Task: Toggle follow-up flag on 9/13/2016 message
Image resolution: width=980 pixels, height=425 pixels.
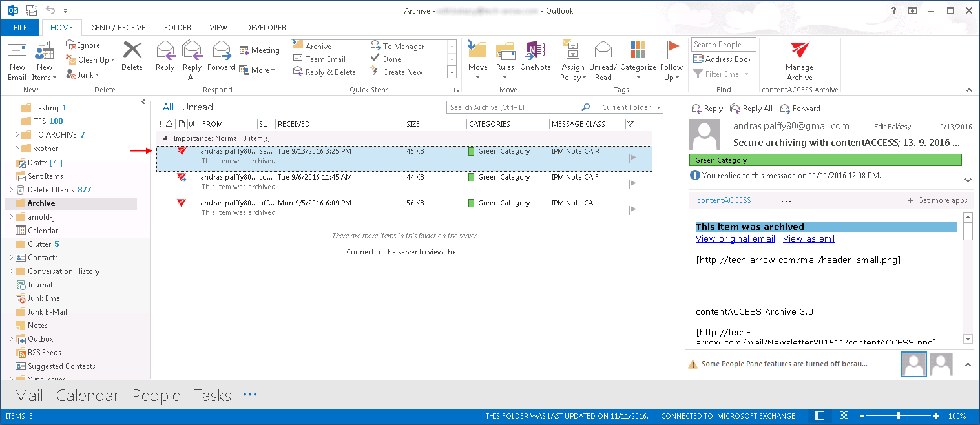Action: [632, 158]
